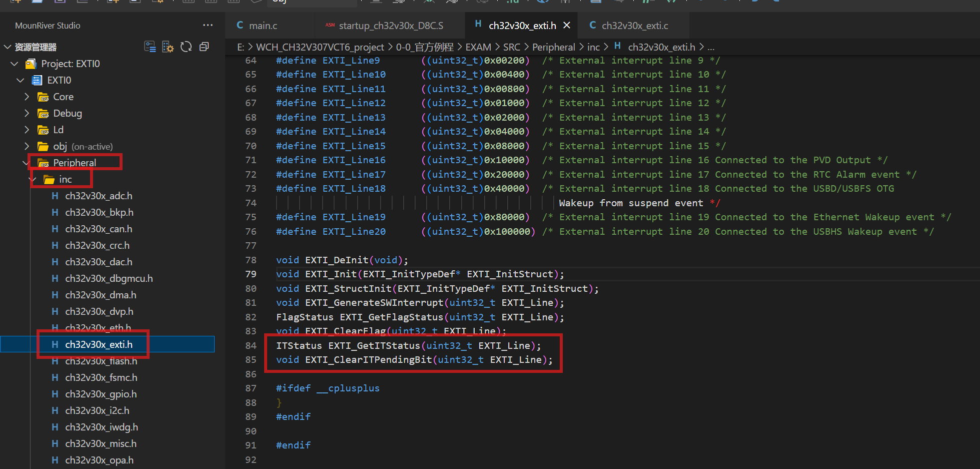Click line number 79 in the gutter
Viewport: 980px width, 469px height.
pos(251,274)
